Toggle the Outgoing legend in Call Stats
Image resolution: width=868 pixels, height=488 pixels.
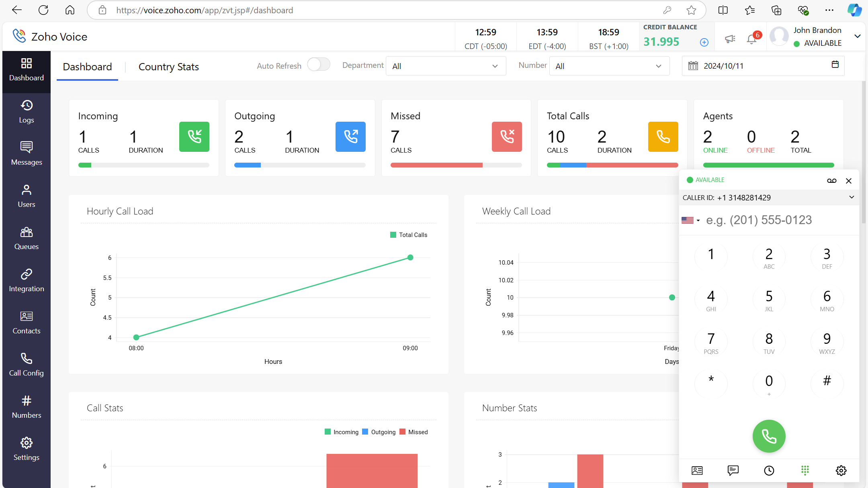(x=379, y=432)
